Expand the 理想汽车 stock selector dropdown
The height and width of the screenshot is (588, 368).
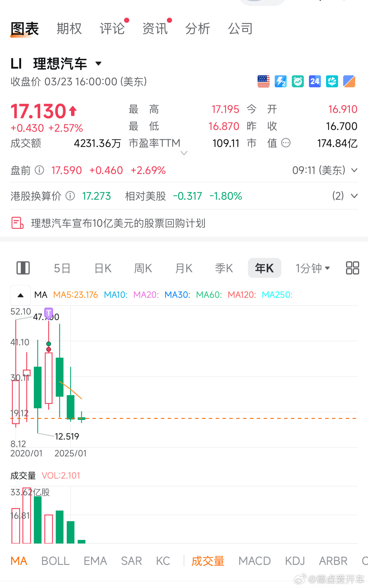98,63
